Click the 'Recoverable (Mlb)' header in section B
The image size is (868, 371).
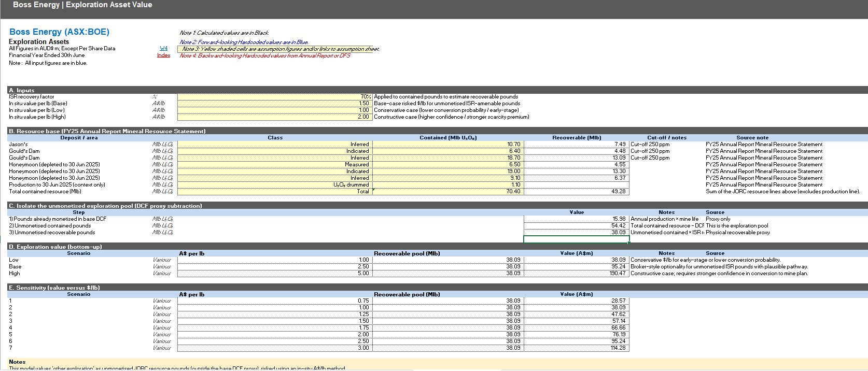577,138
